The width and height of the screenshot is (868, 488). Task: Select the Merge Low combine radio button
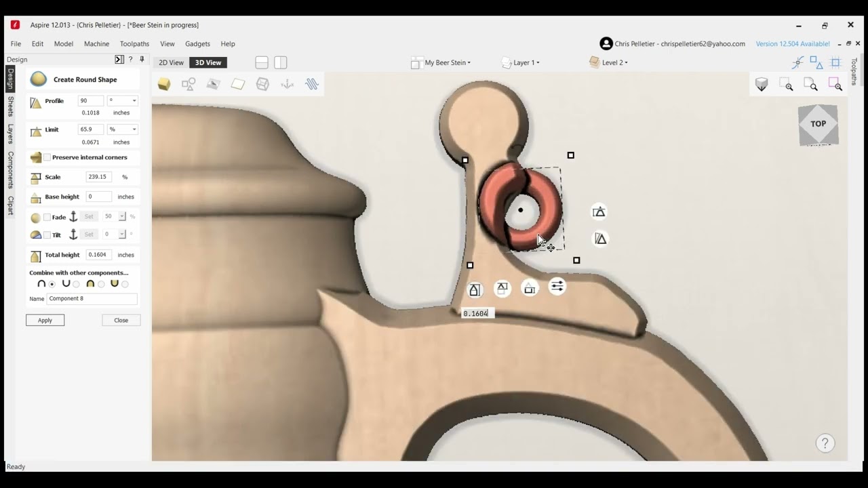(125, 284)
